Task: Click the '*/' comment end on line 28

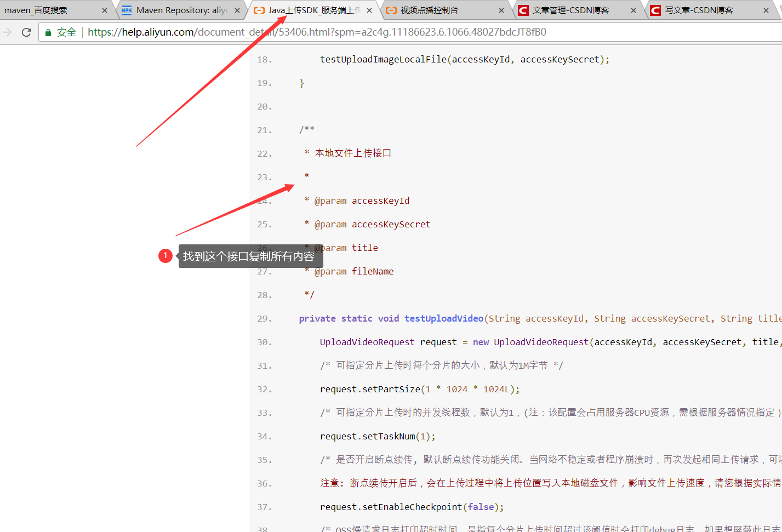Action: [x=310, y=295]
